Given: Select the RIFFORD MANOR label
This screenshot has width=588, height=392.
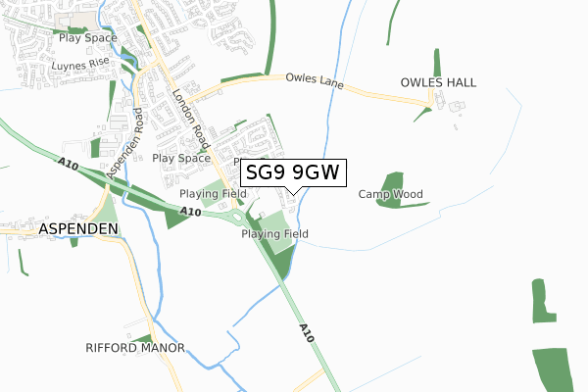Looking at the screenshot, I should click(135, 348).
